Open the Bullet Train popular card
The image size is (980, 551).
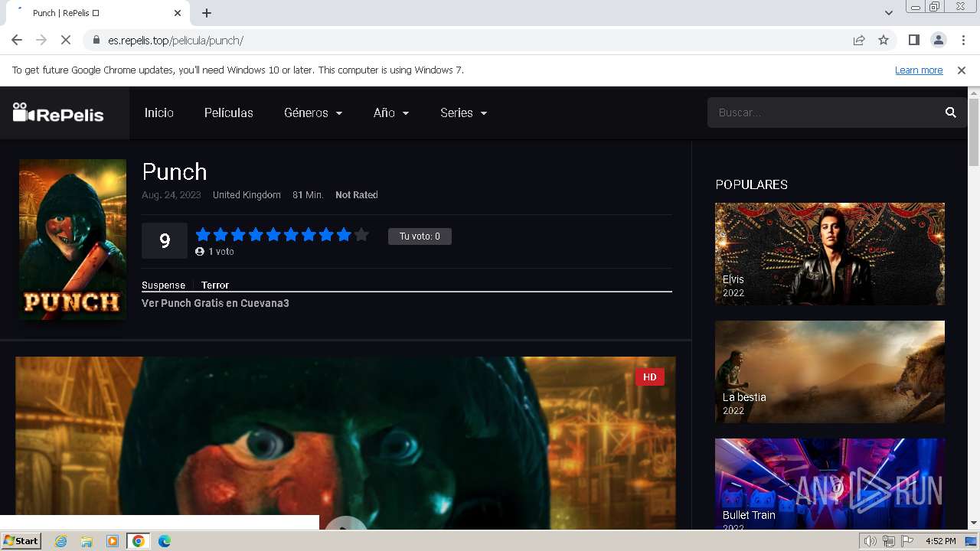coord(830,484)
